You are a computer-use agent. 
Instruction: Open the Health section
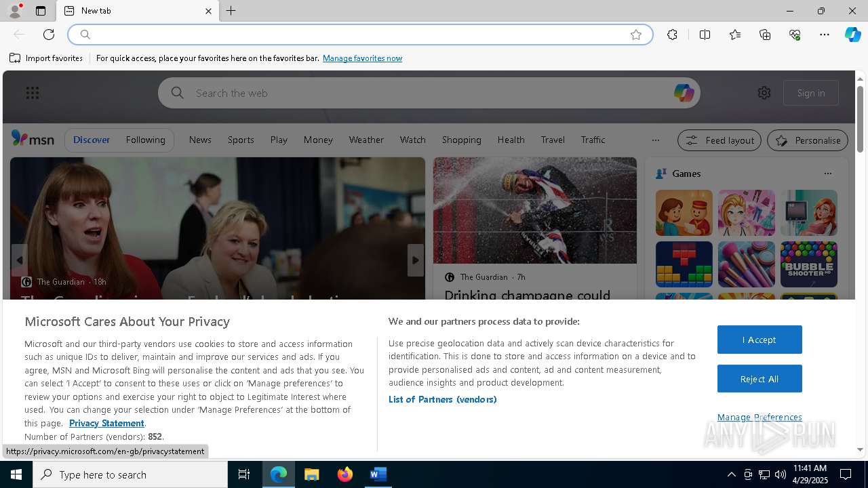pyautogui.click(x=511, y=140)
